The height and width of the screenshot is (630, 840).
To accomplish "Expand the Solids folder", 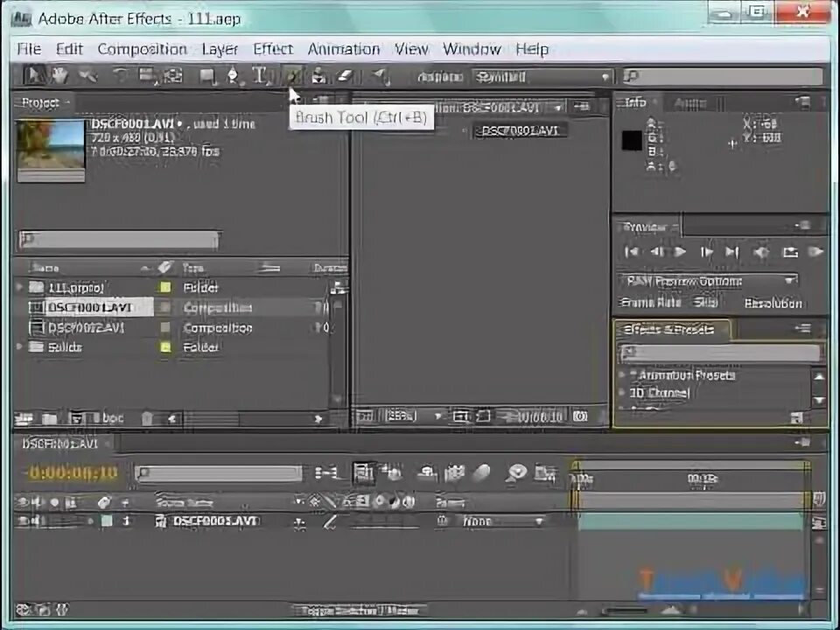I will 19,347.
